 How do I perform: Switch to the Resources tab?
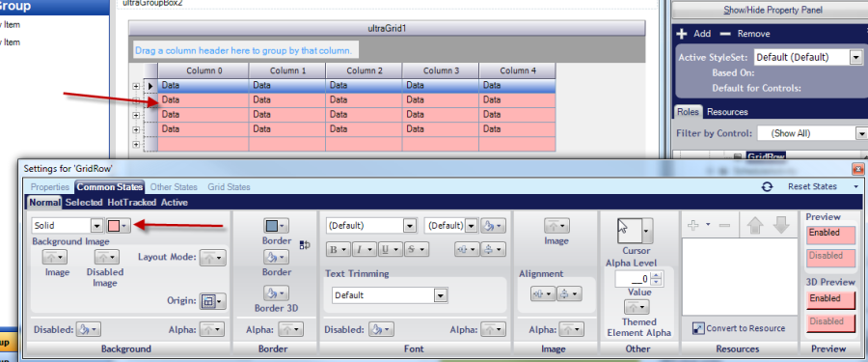[x=727, y=111]
